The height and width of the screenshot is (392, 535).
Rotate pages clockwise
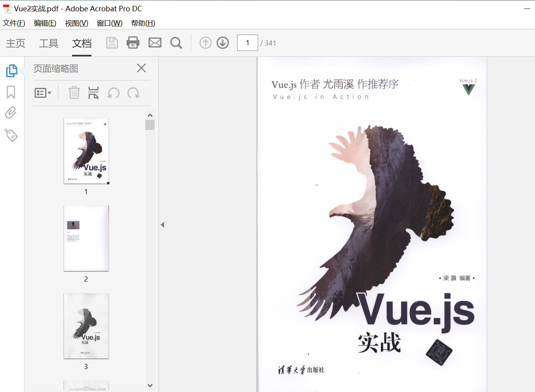click(134, 93)
